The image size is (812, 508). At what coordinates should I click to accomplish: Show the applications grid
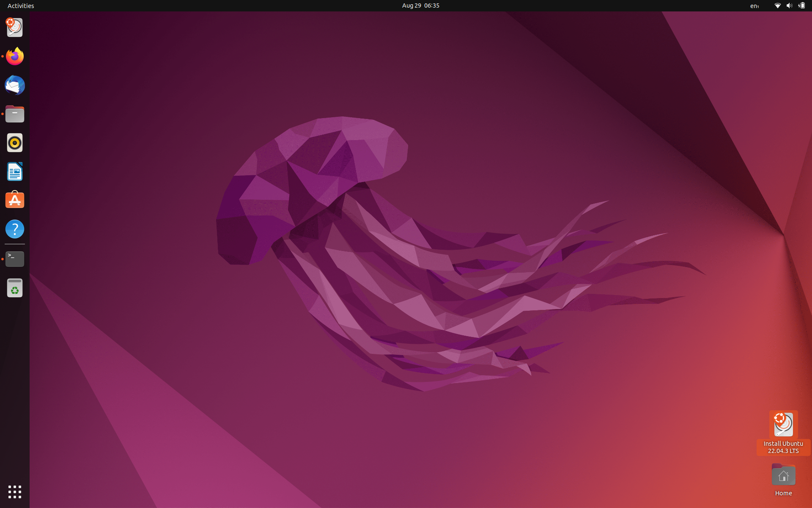coord(14,492)
